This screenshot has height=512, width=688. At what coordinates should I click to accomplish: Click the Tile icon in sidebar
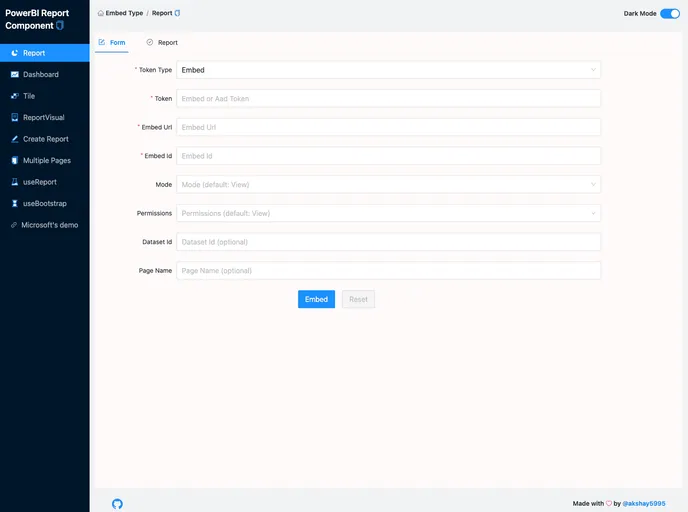[14, 96]
